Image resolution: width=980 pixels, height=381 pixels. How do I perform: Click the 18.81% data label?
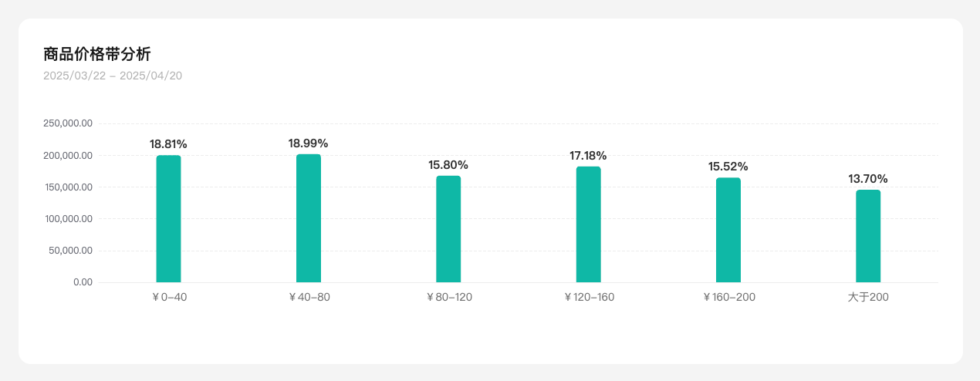click(x=168, y=144)
